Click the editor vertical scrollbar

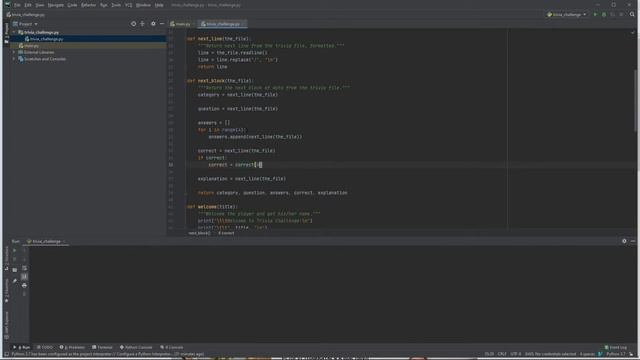point(635,100)
